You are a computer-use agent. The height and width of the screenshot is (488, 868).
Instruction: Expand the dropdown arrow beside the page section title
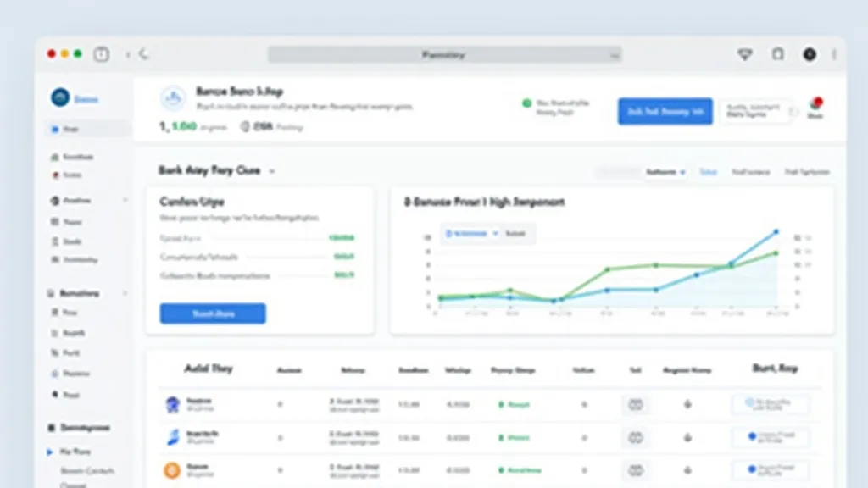(272, 171)
